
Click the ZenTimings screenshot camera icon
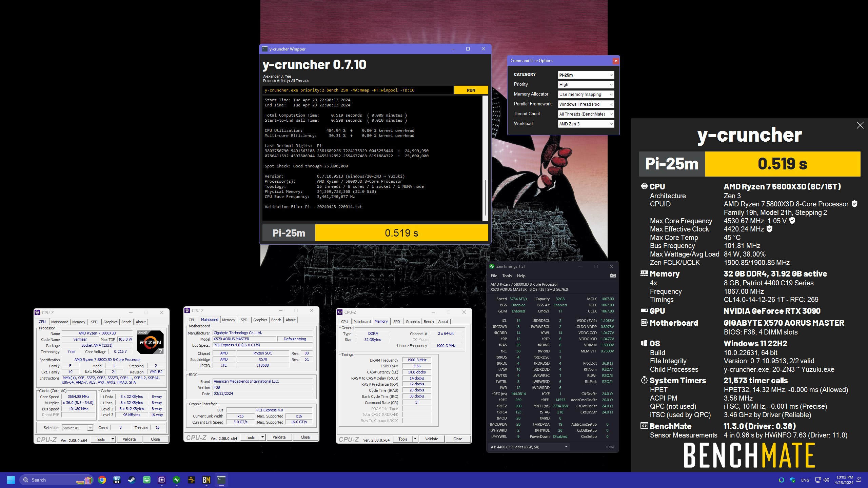(x=613, y=276)
